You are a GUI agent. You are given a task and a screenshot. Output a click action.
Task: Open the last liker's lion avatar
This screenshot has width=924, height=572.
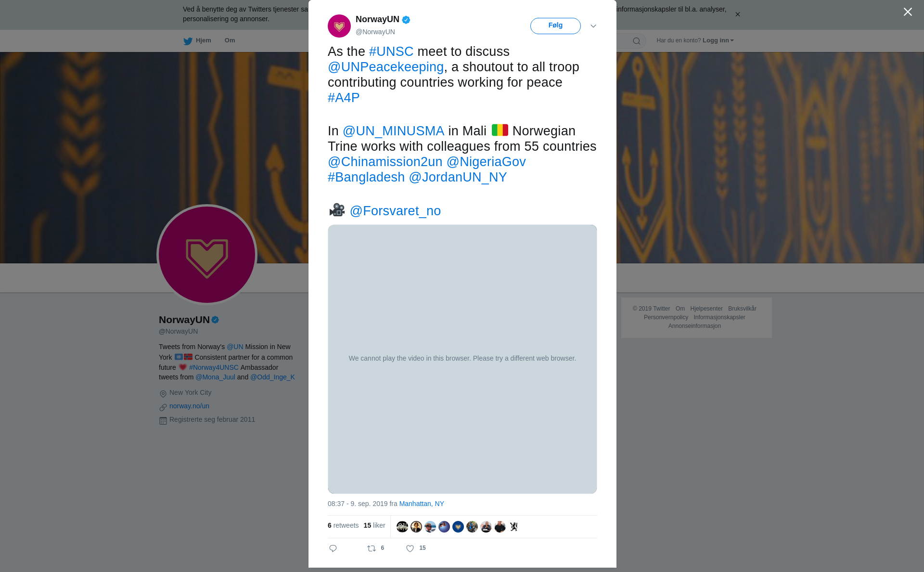514,527
